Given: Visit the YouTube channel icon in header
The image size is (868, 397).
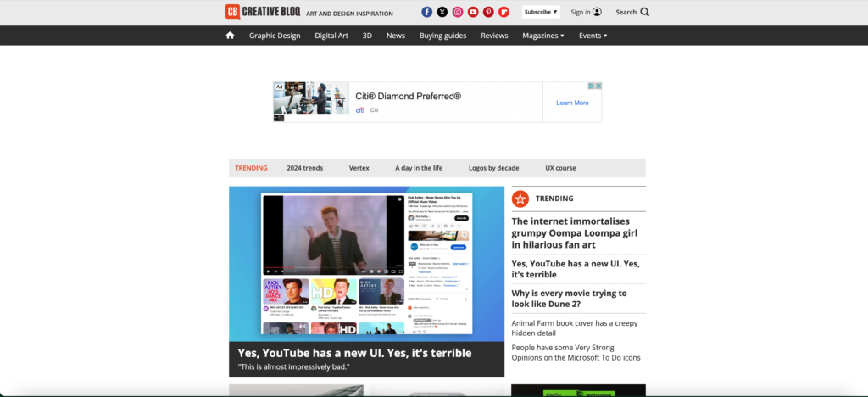Looking at the screenshot, I should tap(473, 12).
